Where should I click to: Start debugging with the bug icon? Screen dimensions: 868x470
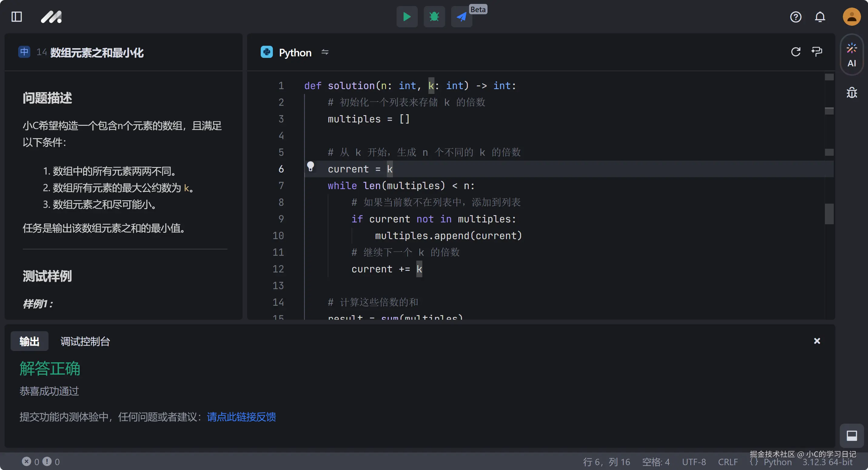434,16
